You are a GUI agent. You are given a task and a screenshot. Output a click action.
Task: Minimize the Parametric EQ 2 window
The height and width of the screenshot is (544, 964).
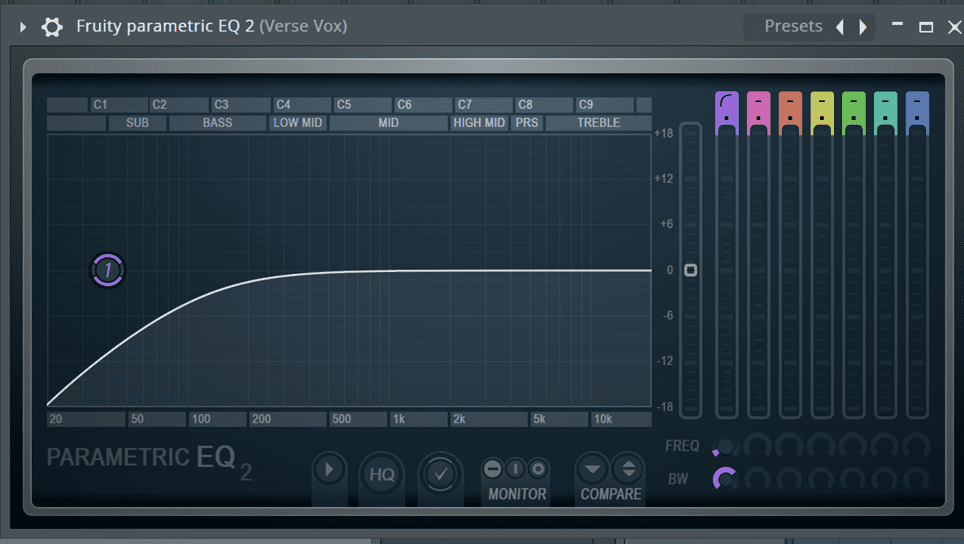click(898, 26)
